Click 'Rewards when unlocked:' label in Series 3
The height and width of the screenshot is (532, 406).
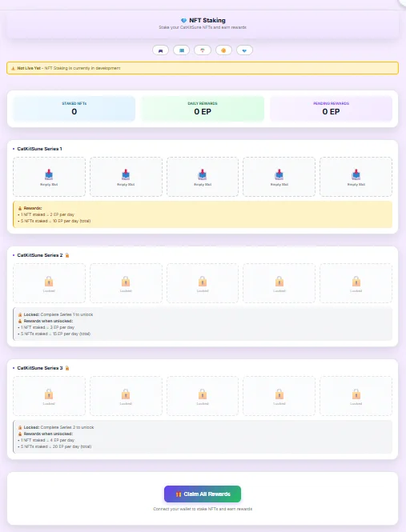(x=48, y=434)
